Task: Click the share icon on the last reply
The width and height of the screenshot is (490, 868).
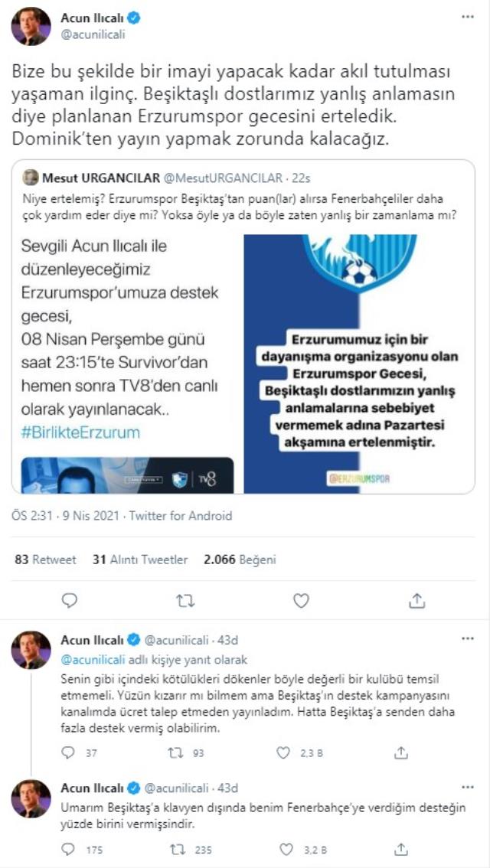Action: 401,849
